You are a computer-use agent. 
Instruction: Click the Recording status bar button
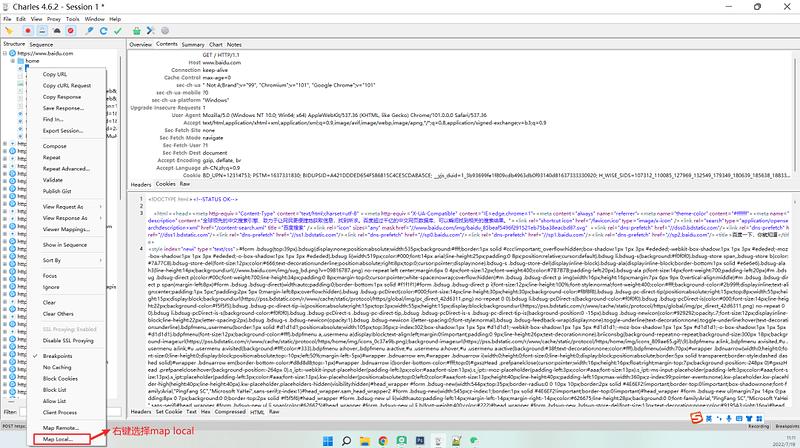[x=758, y=426]
